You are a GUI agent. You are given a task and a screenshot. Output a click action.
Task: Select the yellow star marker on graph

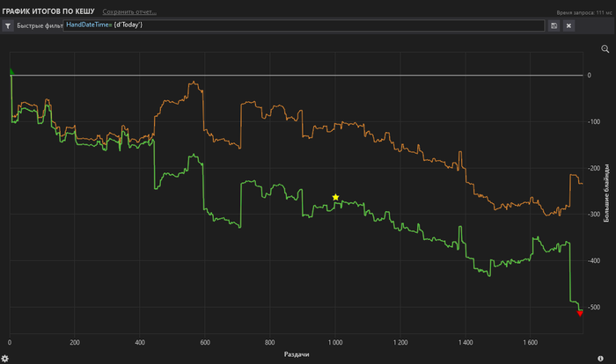[335, 197]
